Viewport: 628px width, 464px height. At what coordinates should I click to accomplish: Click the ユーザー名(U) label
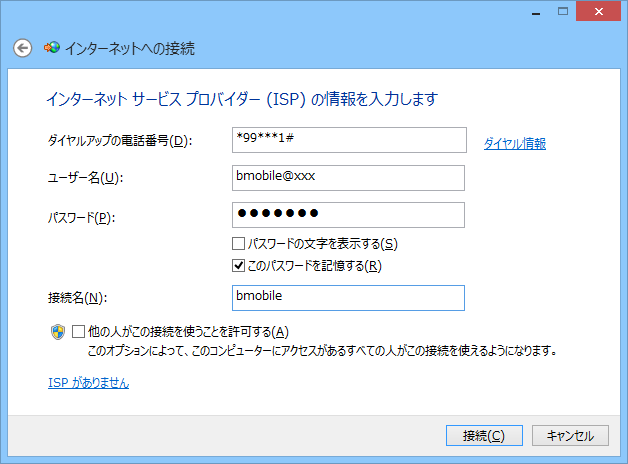coord(85,179)
